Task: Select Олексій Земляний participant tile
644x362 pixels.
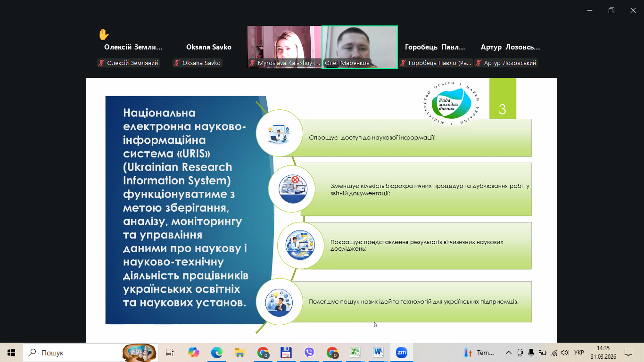Action: click(x=133, y=47)
